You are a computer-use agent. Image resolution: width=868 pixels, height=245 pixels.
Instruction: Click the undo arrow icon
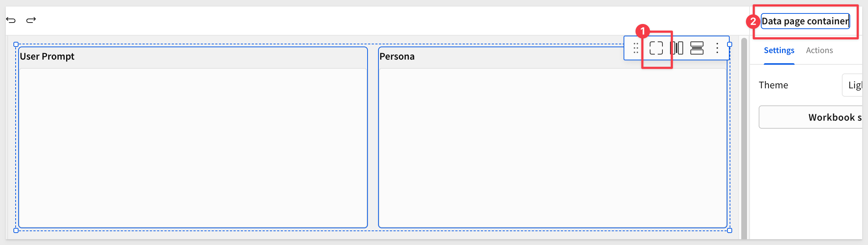point(11,20)
